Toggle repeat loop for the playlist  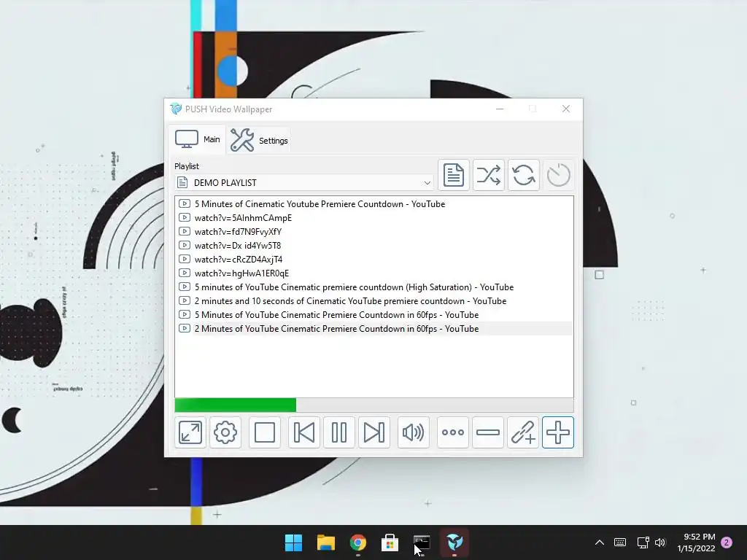point(523,175)
